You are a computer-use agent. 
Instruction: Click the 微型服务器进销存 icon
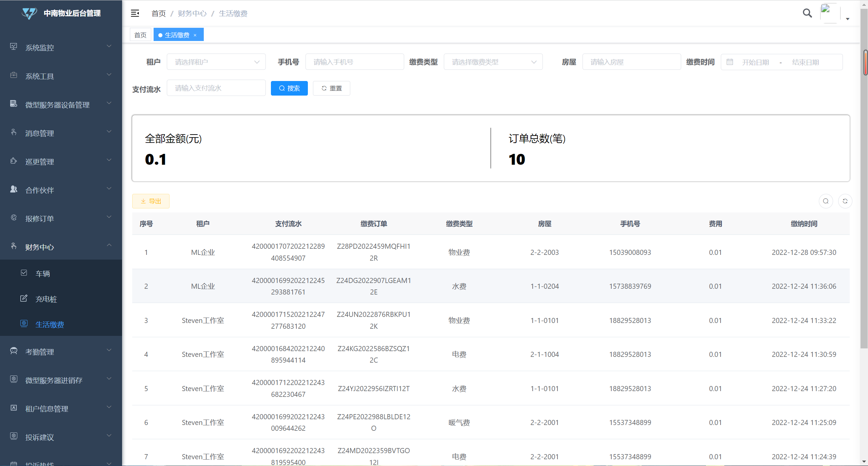coord(14,379)
